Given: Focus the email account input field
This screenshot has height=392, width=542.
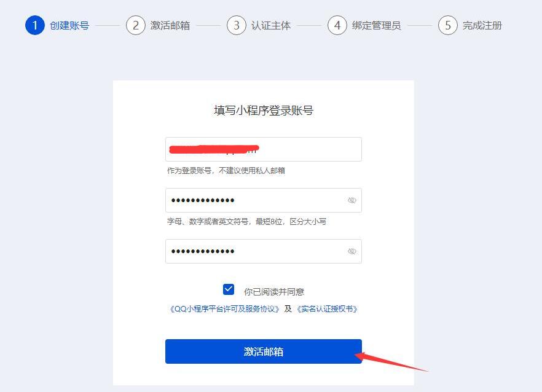Looking at the screenshot, I should [264, 149].
